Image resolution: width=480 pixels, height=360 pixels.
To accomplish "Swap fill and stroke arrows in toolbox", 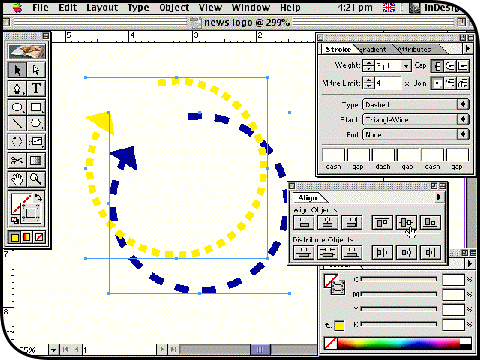I will [38, 197].
